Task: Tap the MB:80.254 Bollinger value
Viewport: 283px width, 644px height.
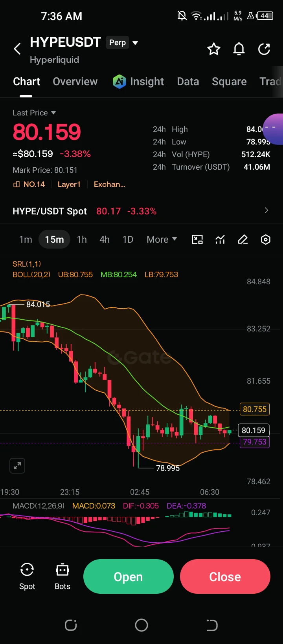Action: 119,274
